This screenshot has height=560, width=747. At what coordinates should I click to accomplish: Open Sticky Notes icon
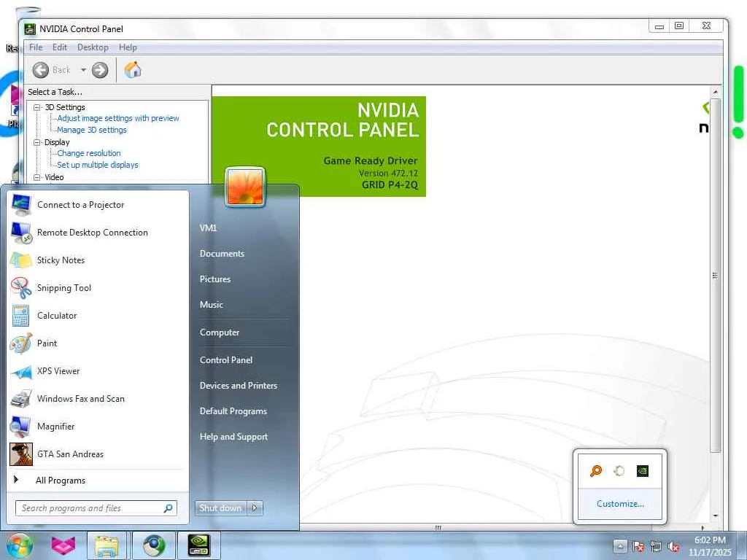[x=21, y=260]
